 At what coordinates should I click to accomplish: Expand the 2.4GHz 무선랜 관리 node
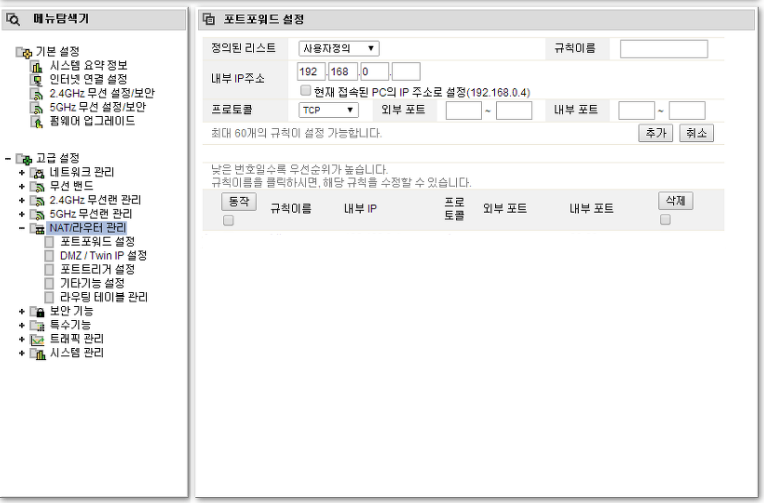coord(21,201)
